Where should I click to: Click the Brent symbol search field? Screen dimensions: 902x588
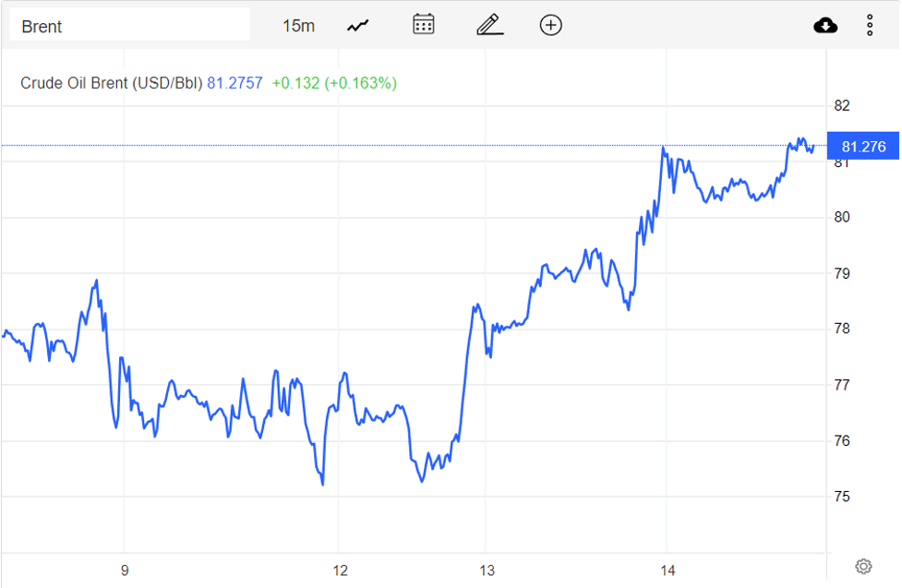pyautogui.click(x=129, y=26)
